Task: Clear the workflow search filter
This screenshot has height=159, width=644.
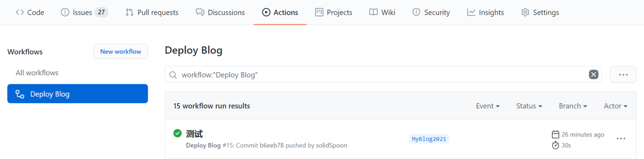Action: [x=593, y=75]
